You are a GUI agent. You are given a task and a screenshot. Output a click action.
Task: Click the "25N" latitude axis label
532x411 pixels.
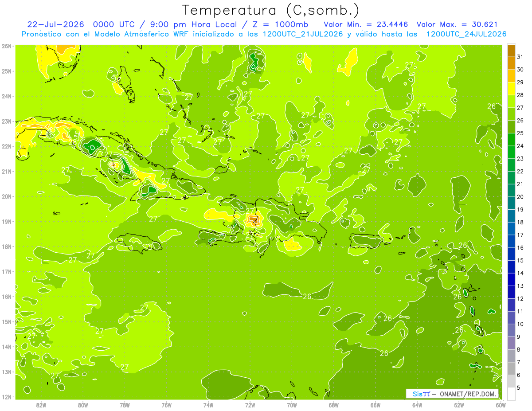pos(6,71)
